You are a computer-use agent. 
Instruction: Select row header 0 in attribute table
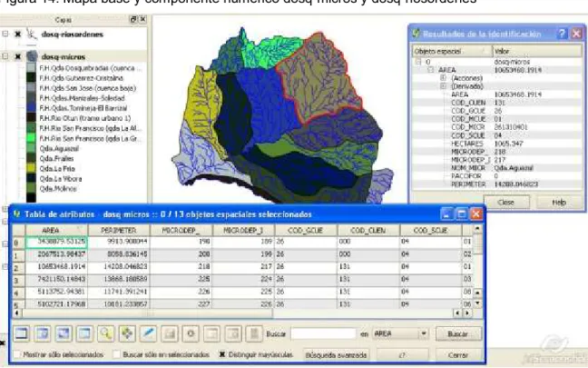18,243
